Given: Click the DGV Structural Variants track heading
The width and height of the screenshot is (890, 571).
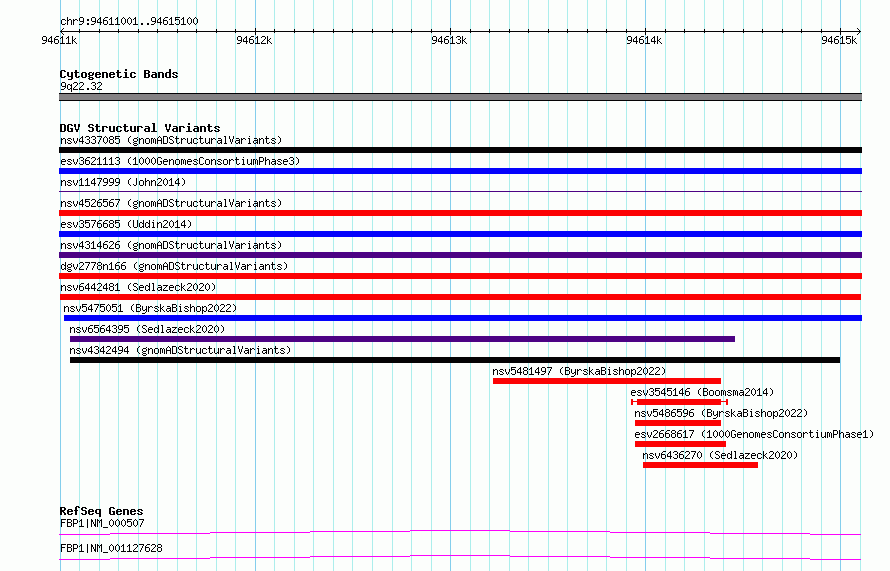Looking at the screenshot, I should [x=140, y=128].
